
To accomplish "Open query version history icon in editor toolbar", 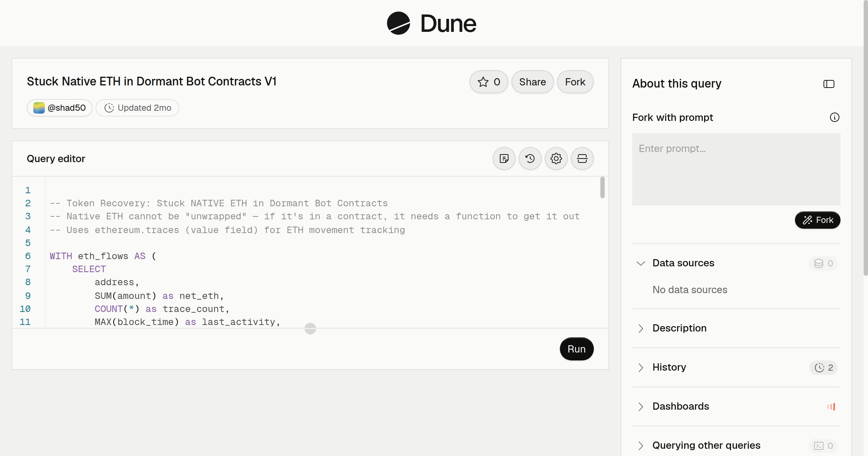I will [530, 159].
